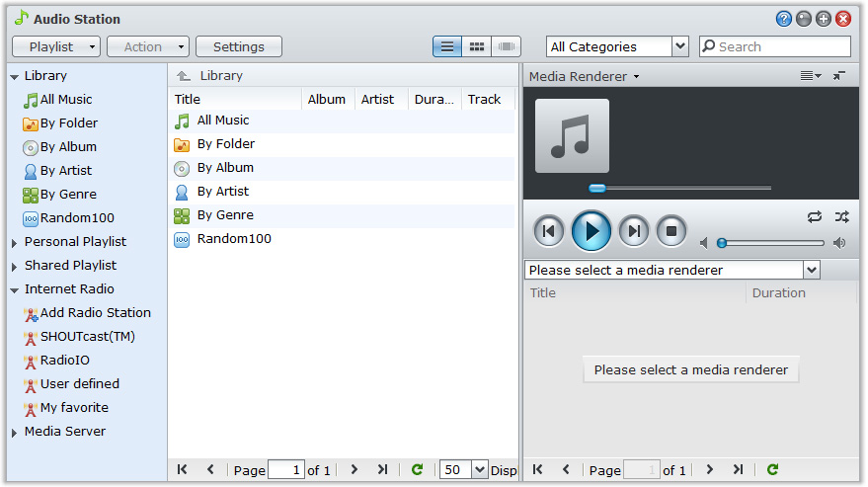Toggle shuffle mode
The image size is (868, 487).
point(842,217)
